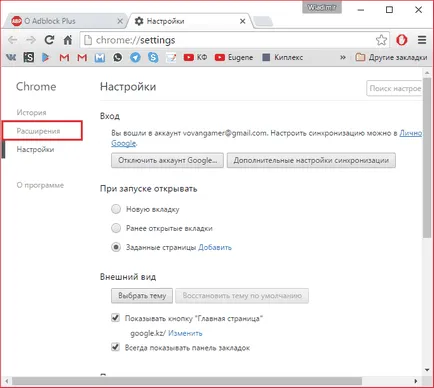
Task: Select the Заданные страницы radio button
Action: [x=116, y=247]
